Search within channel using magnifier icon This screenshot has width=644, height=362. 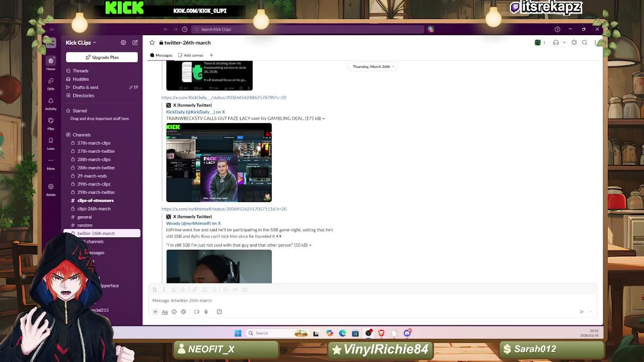(585, 43)
